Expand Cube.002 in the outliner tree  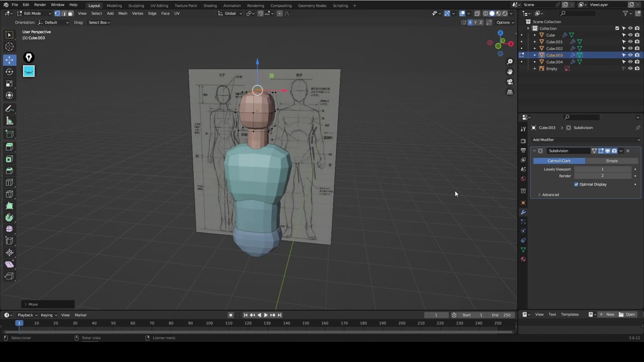point(535,48)
